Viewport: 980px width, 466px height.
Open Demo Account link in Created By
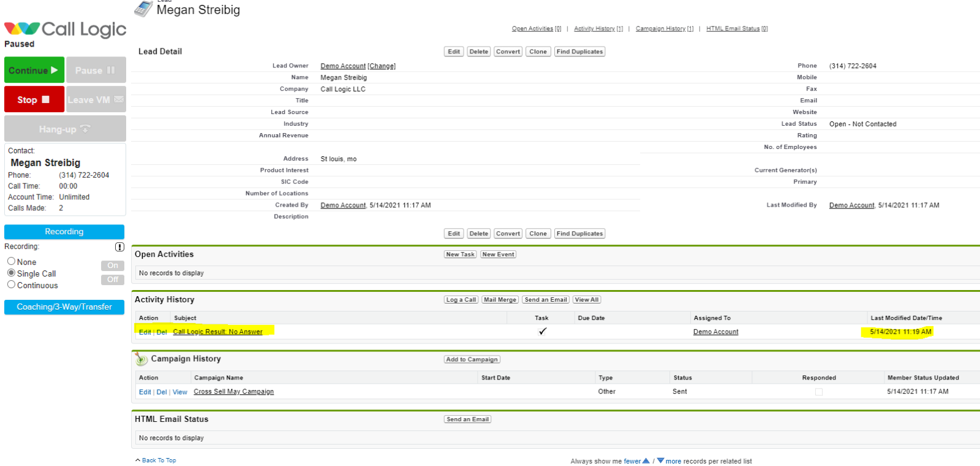coord(343,205)
